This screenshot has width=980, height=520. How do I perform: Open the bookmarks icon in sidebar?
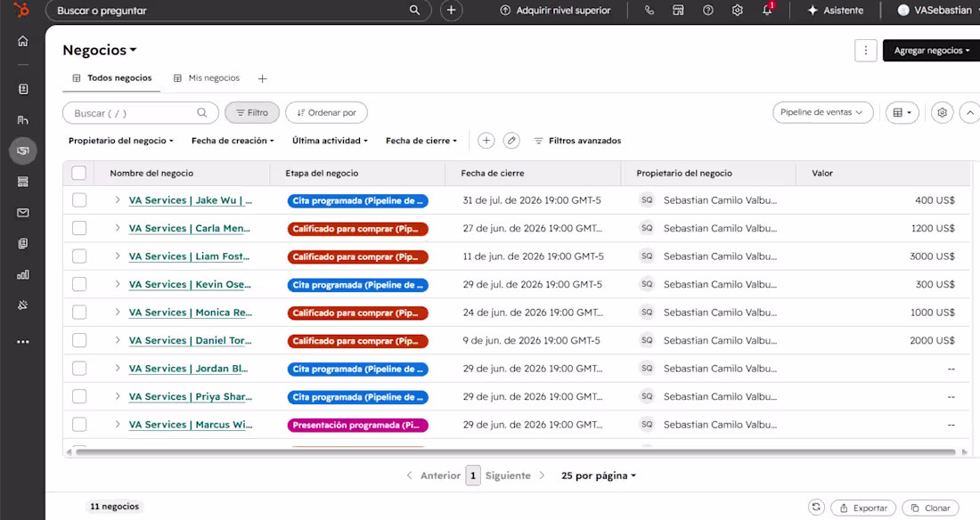[x=23, y=89]
